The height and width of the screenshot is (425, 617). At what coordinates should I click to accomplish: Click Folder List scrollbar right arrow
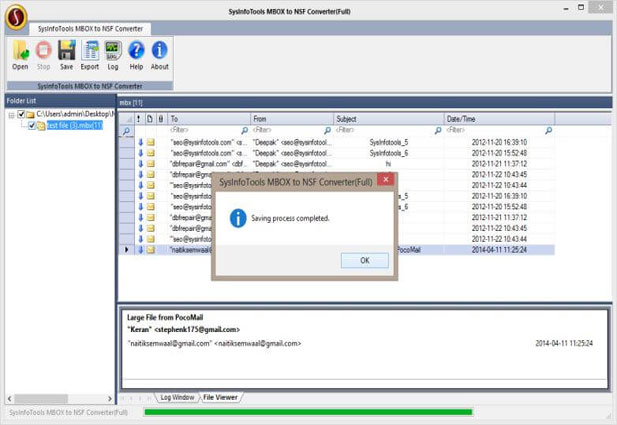coord(110,399)
